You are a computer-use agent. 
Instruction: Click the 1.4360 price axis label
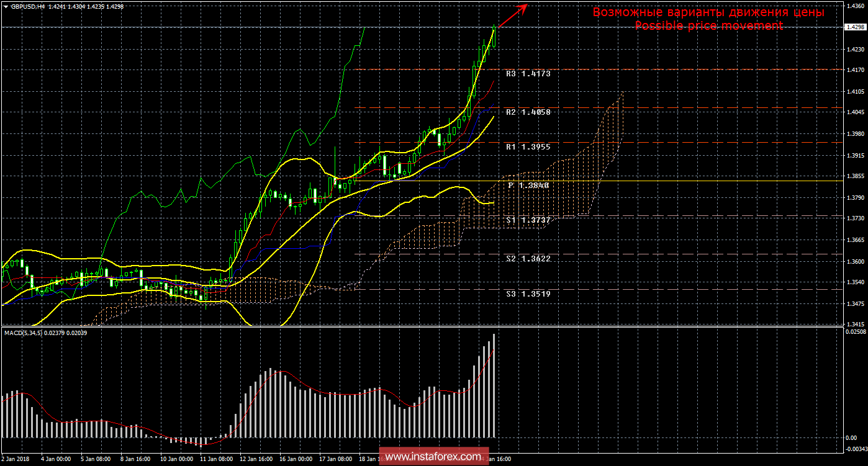[854, 6]
